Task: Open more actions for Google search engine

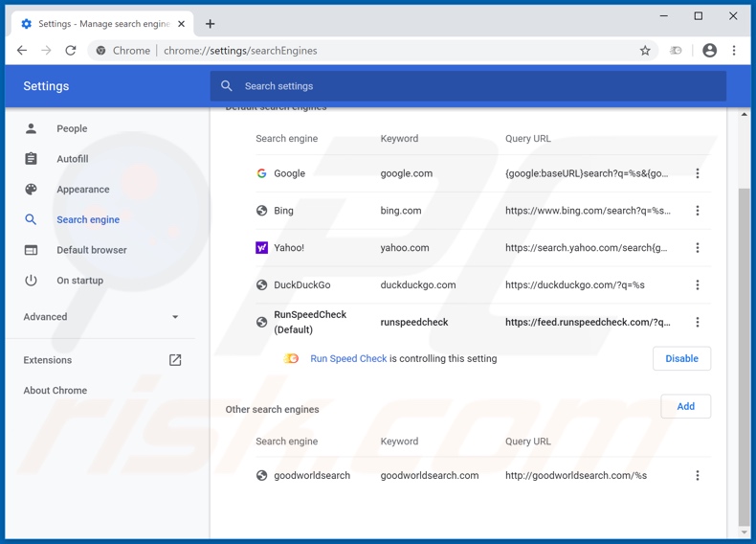Action: [x=698, y=173]
